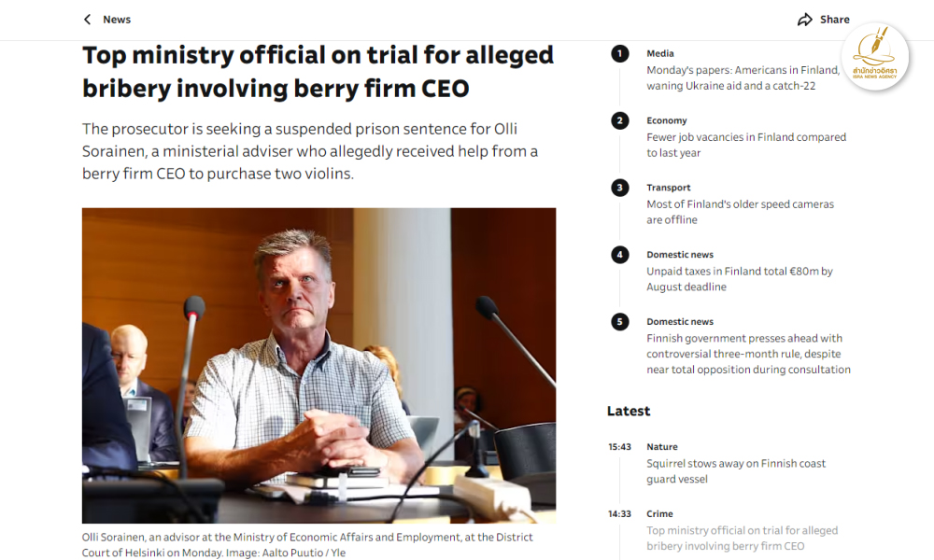The height and width of the screenshot is (560, 934).
Task: Click the main article headline
Action: coord(318,72)
